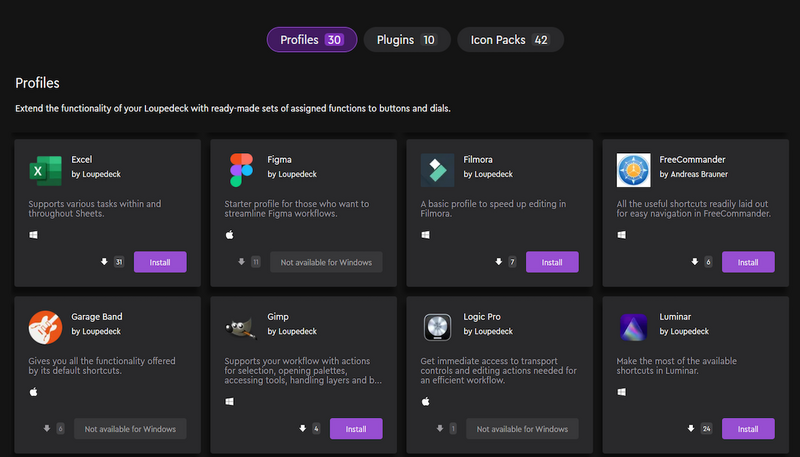Viewport: 800px width, 457px height.
Task: Install the FreeCommander profile
Action: tap(748, 262)
